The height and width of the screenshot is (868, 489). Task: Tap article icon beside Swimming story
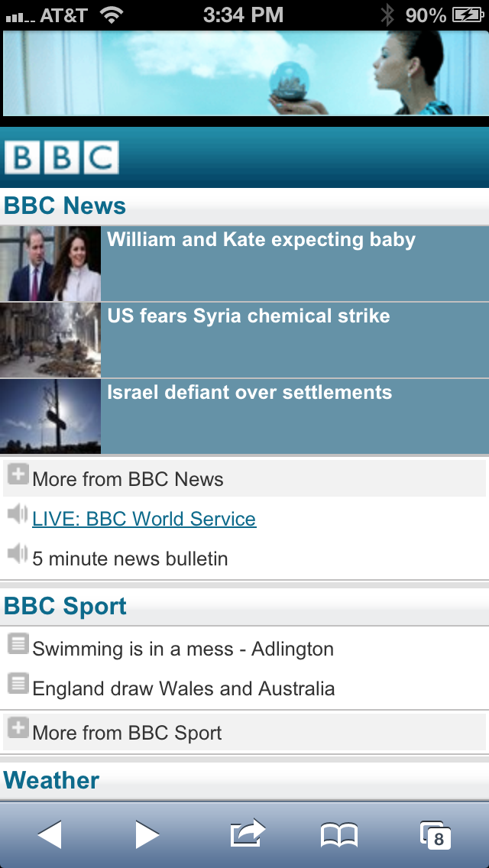[18, 644]
